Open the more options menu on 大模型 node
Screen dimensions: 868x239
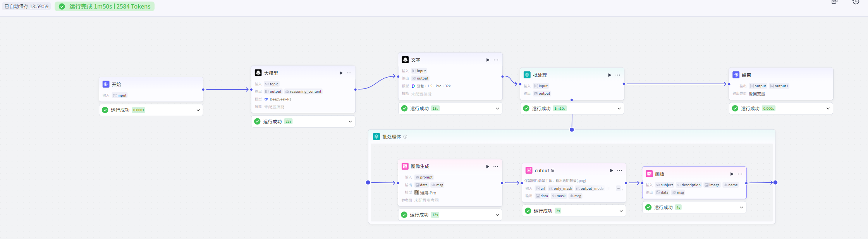point(349,73)
